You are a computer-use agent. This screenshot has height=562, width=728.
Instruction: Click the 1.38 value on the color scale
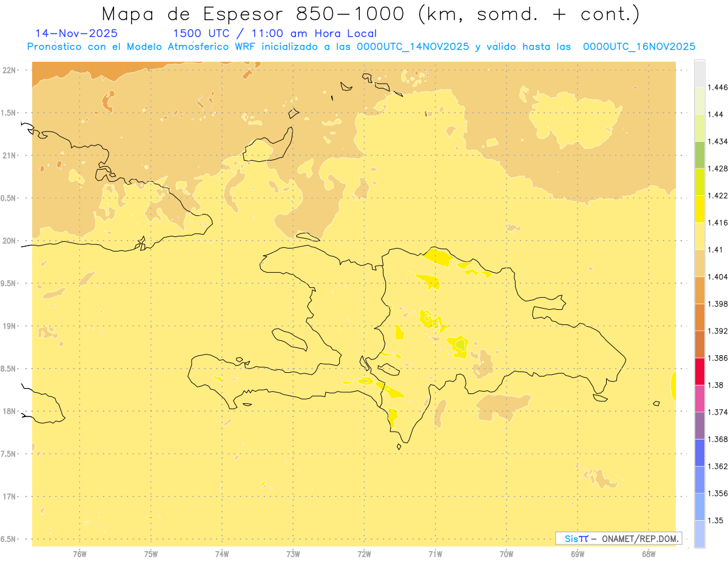716,385
